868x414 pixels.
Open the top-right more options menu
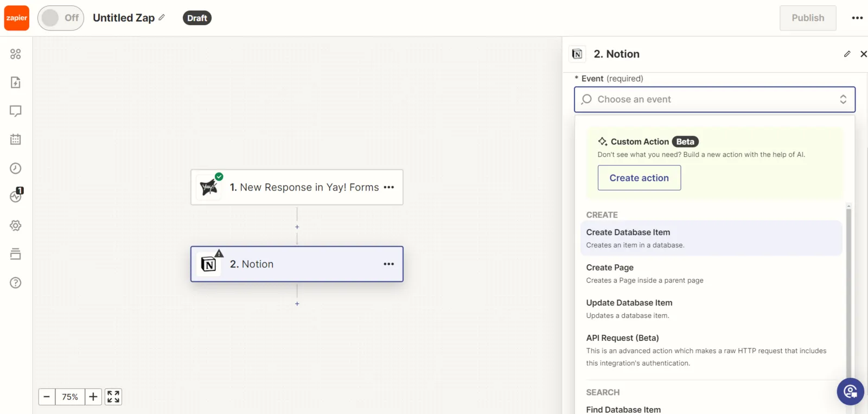[857, 18]
